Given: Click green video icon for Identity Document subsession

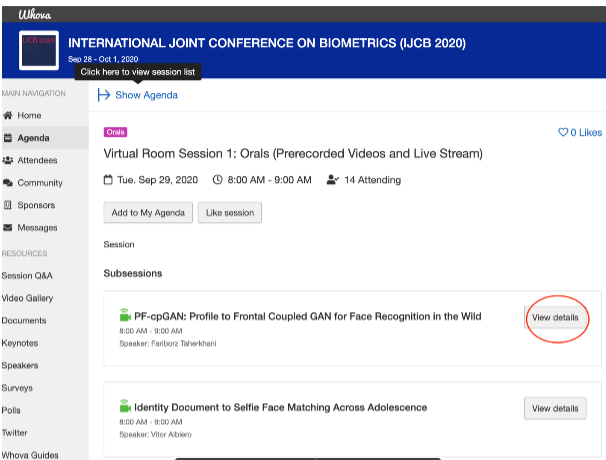Looking at the screenshot, I should pyautogui.click(x=125, y=406).
